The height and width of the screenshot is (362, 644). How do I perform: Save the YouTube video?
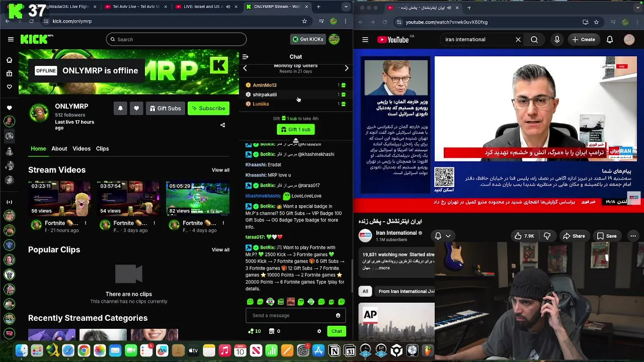click(x=607, y=236)
